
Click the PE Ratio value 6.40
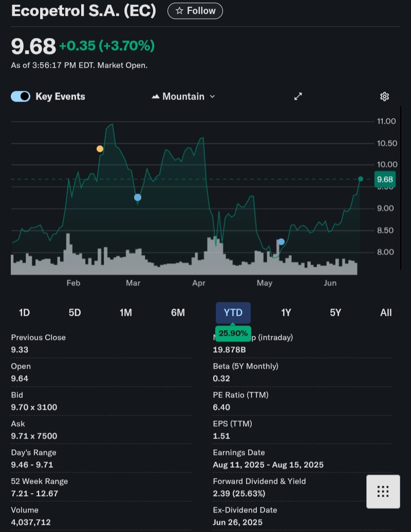(x=221, y=407)
